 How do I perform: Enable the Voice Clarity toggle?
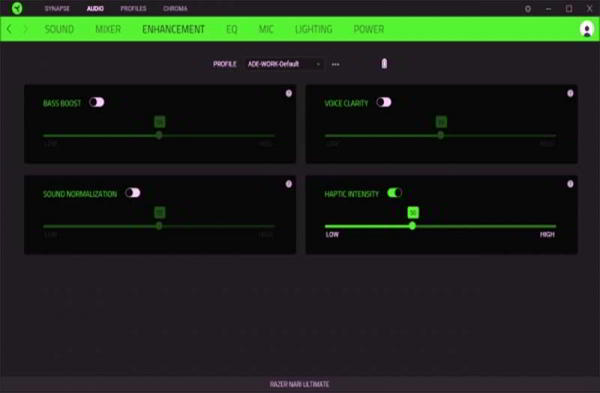383,102
